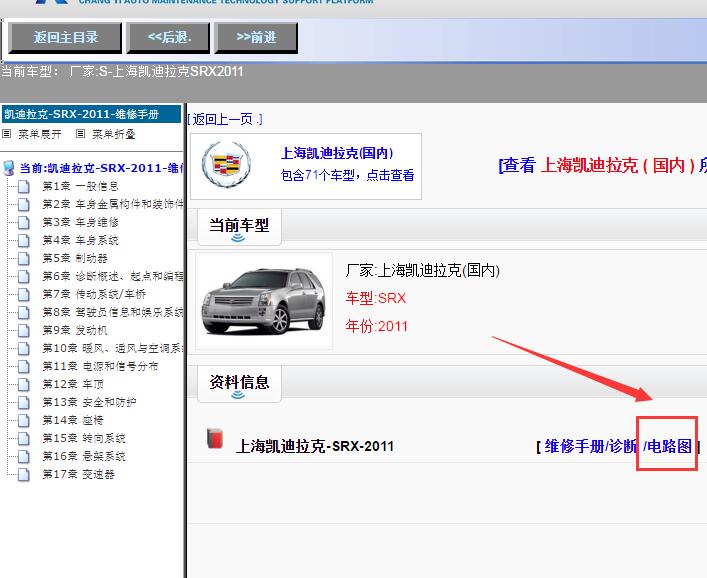Open 第17章 变速器
The image size is (707, 578).
(x=78, y=475)
